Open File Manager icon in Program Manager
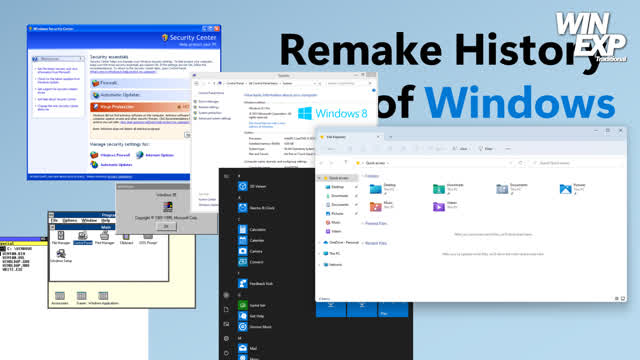 pos(61,238)
